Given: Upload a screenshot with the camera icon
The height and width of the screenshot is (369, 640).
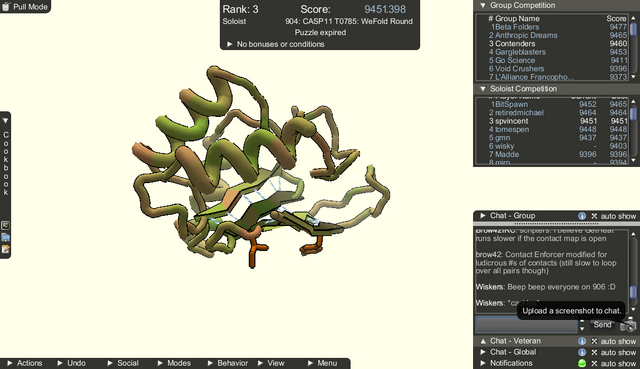Looking at the screenshot, I should (x=628, y=325).
